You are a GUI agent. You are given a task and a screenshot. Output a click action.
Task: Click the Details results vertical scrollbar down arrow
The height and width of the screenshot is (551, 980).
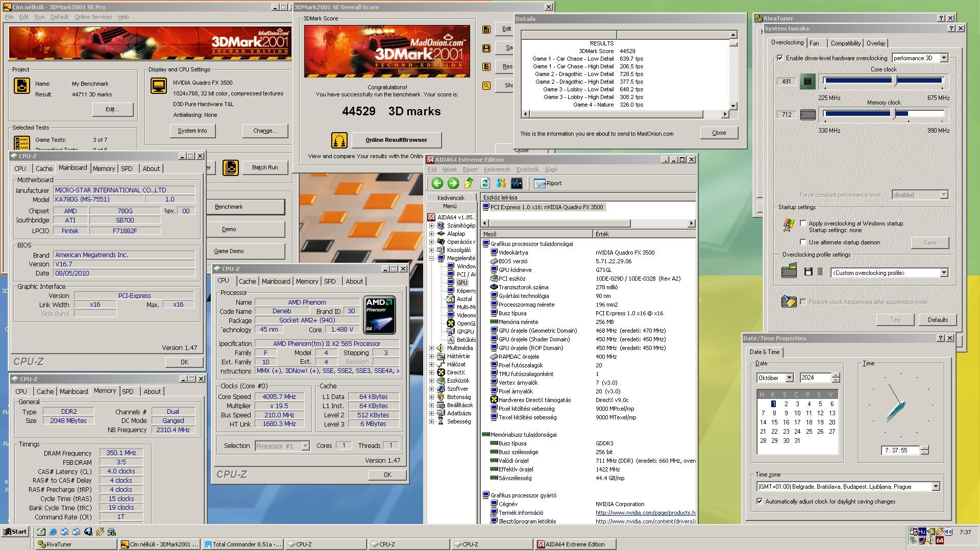click(x=733, y=106)
